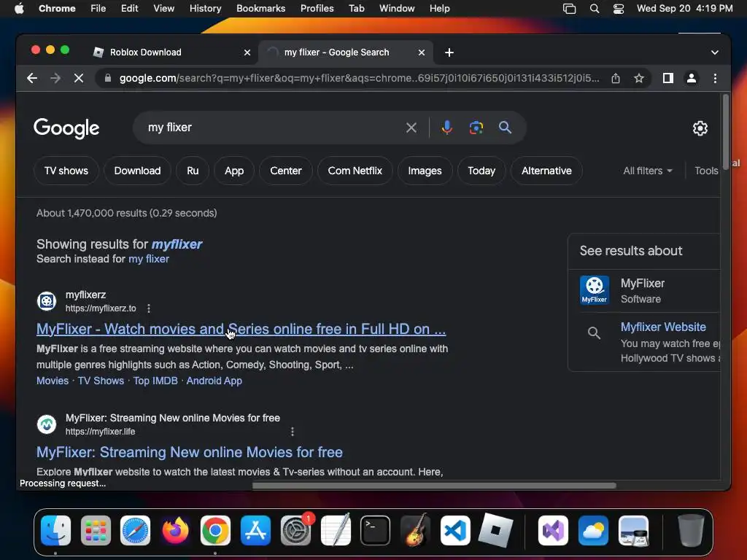Close the my flixer search tab
This screenshot has height=560, width=747.
tap(421, 52)
